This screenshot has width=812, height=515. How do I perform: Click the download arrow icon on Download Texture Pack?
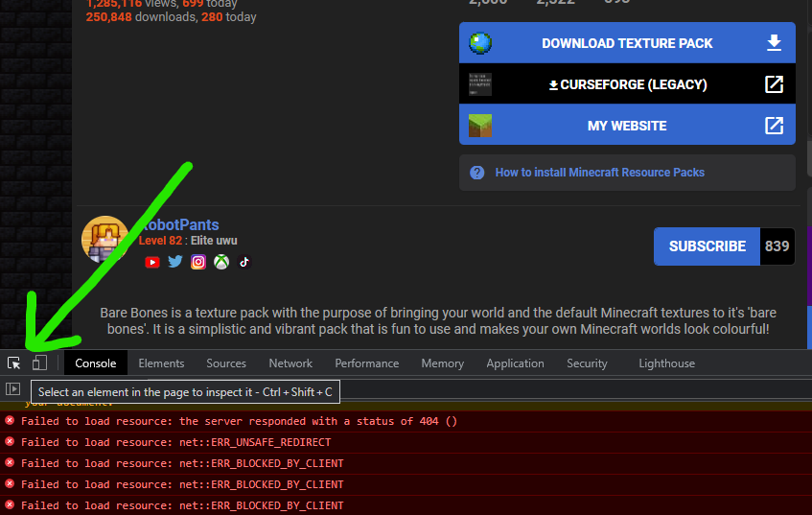pos(774,42)
